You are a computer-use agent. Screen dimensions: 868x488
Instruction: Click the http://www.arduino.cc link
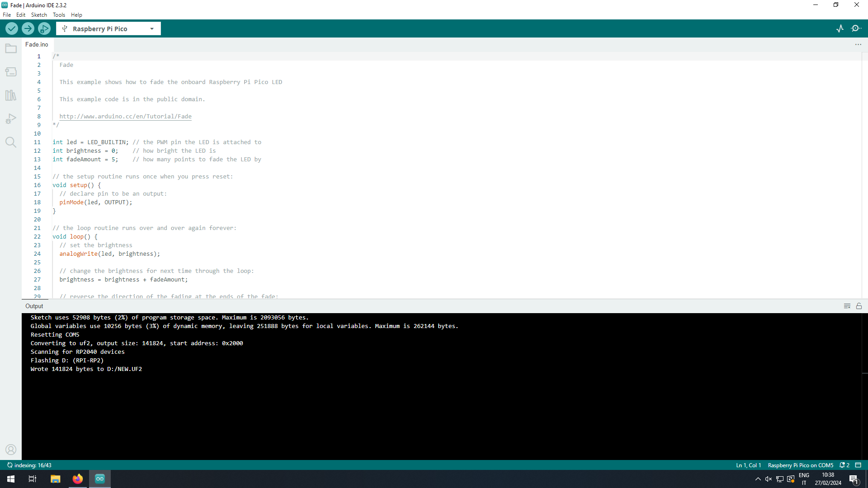pyautogui.click(x=125, y=116)
